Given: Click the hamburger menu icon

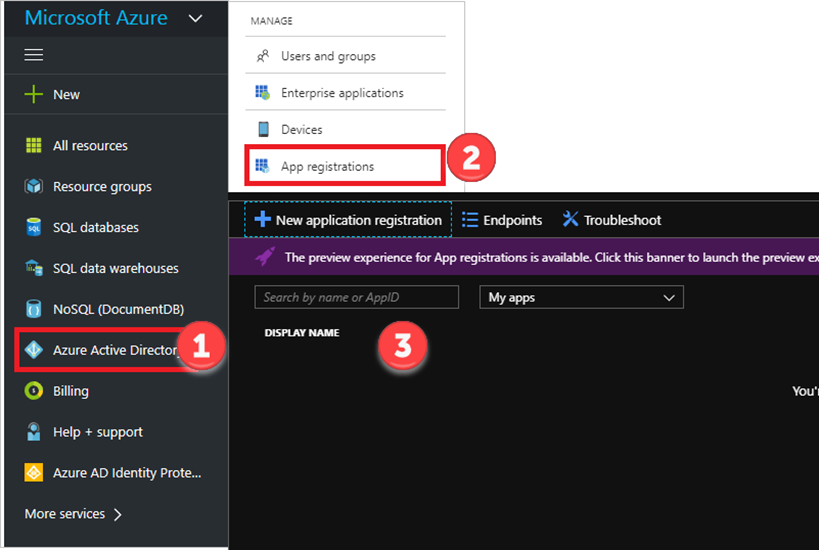Looking at the screenshot, I should (33, 55).
